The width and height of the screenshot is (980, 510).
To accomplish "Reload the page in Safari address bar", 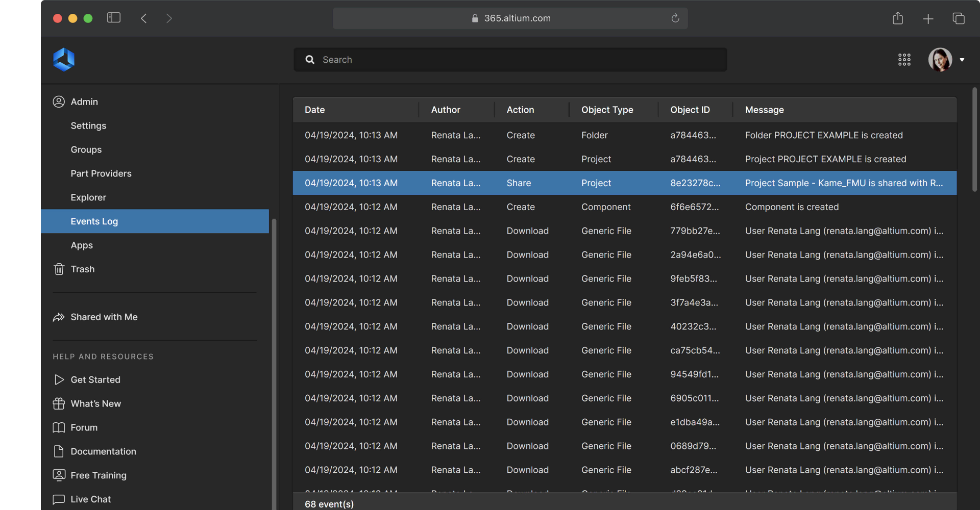I will [x=675, y=18].
